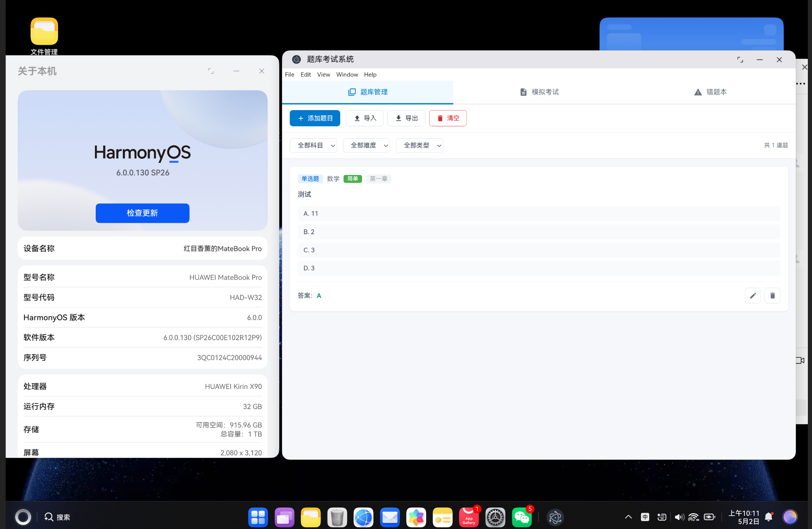Click the serial number 3QC0124C20000944

click(229, 357)
